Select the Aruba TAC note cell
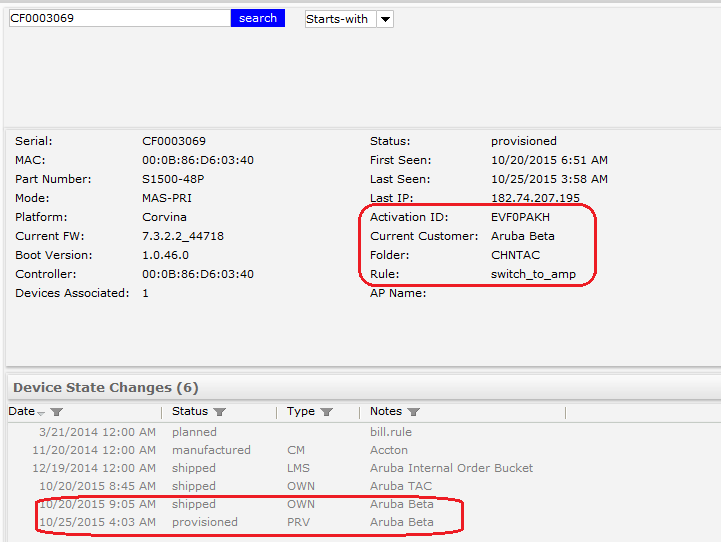This screenshot has height=542, width=721. (x=401, y=486)
